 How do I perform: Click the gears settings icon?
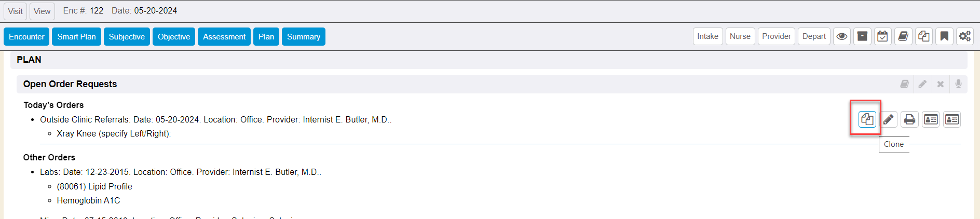pyautogui.click(x=964, y=36)
